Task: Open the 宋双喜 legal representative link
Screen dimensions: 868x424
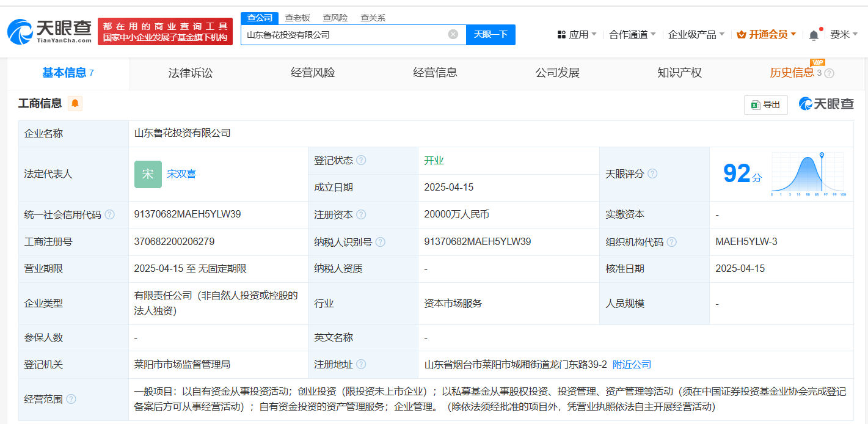Action: point(181,174)
